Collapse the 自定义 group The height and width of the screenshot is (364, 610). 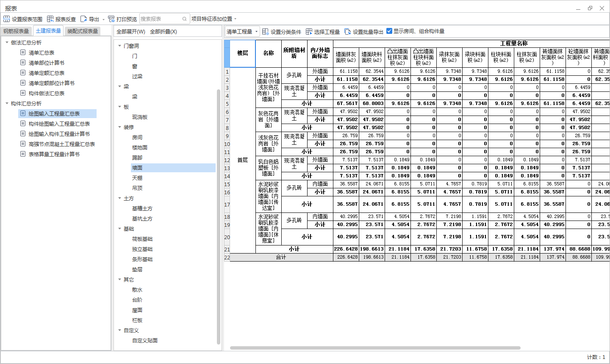[x=119, y=330]
